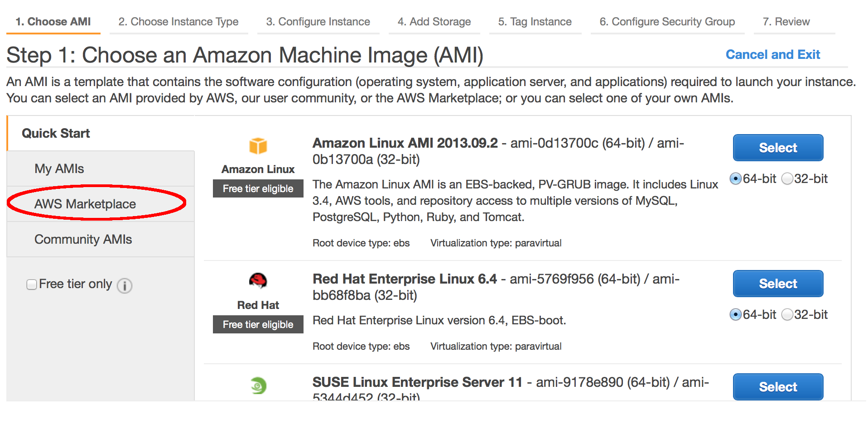Image resolution: width=868 pixels, height=424 pixels.
Task: Open step 4 Add Storage tab
Action: [434, 22]
